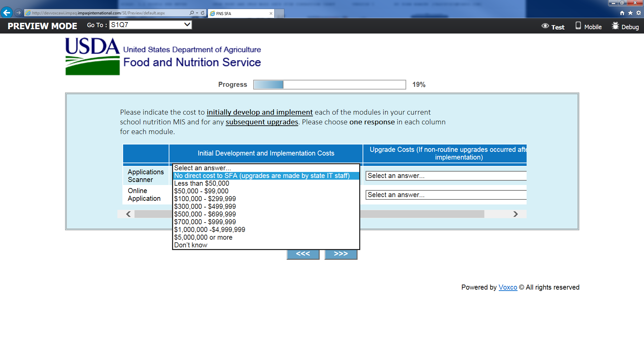
Task: Open Online Application upgrade cost dropdown
Action: pos(446,195)
